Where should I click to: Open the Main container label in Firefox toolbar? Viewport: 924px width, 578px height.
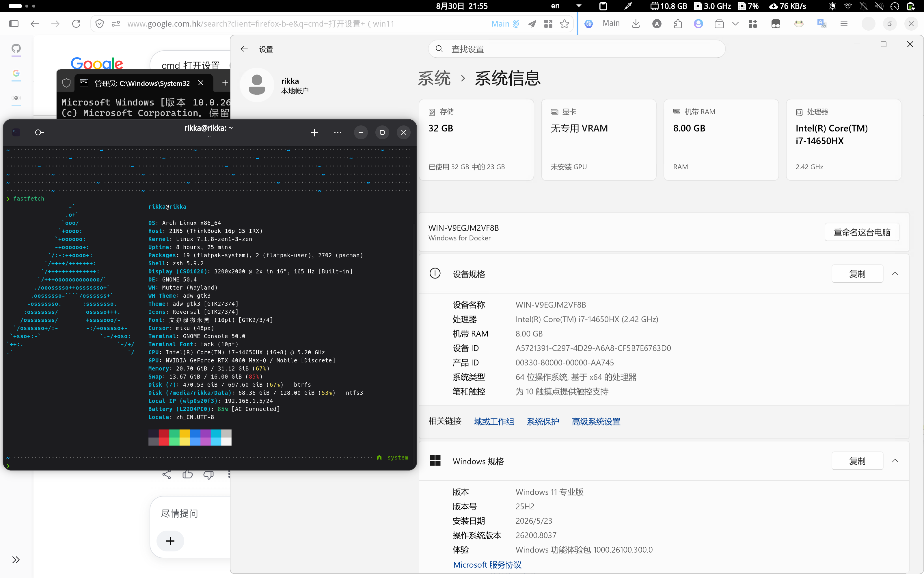point(611,23)
